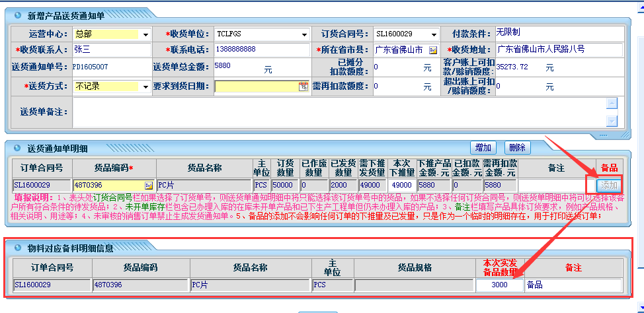Click the 本次实发备品数量 field showing 3000

pyautogui.click(x=499, y=285)
